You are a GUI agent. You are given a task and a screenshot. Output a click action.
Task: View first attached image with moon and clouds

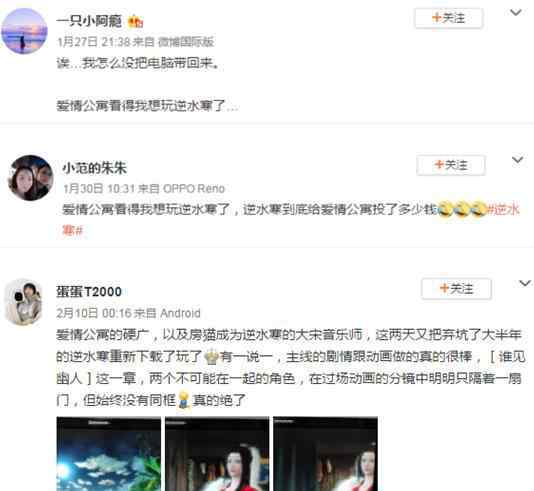click(x=109, y=454)
